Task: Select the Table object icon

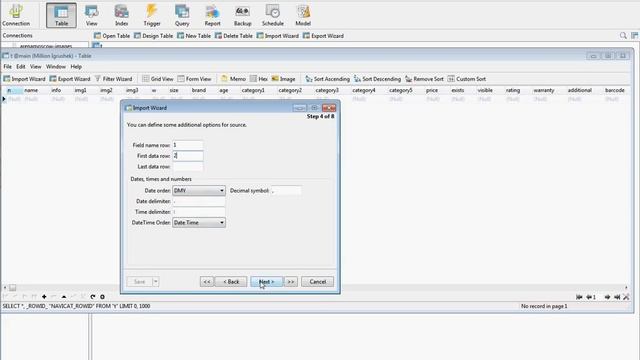Action: 61,15
